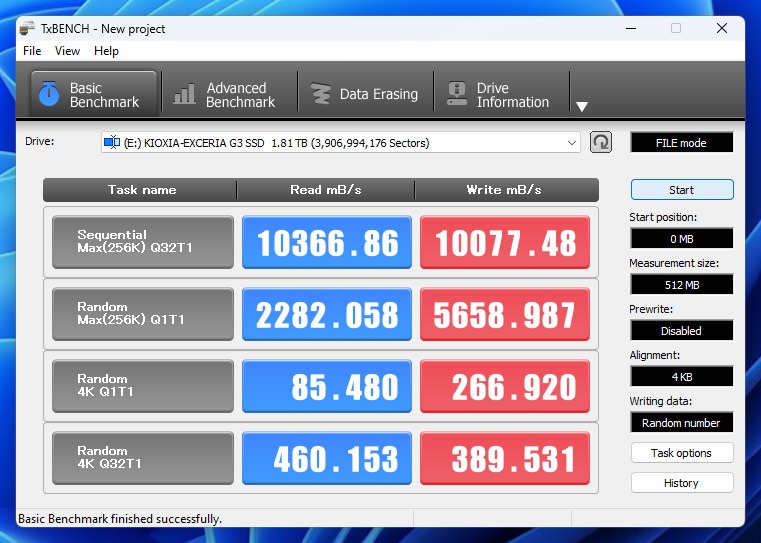Click the Task name column header
This screenshot has width=761, height=543.
pyautogui.click(x=140, y=190)
